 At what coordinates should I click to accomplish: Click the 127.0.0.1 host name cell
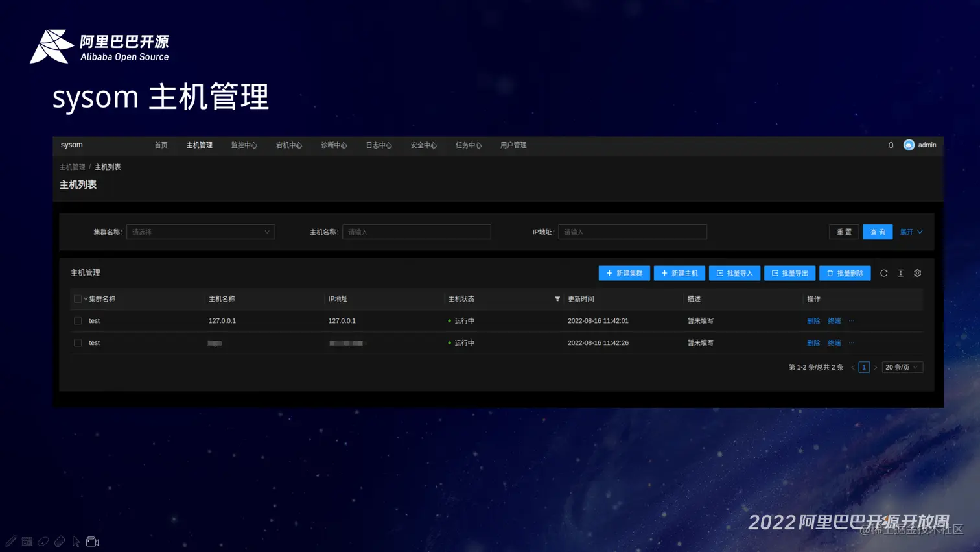pos(222,321)
